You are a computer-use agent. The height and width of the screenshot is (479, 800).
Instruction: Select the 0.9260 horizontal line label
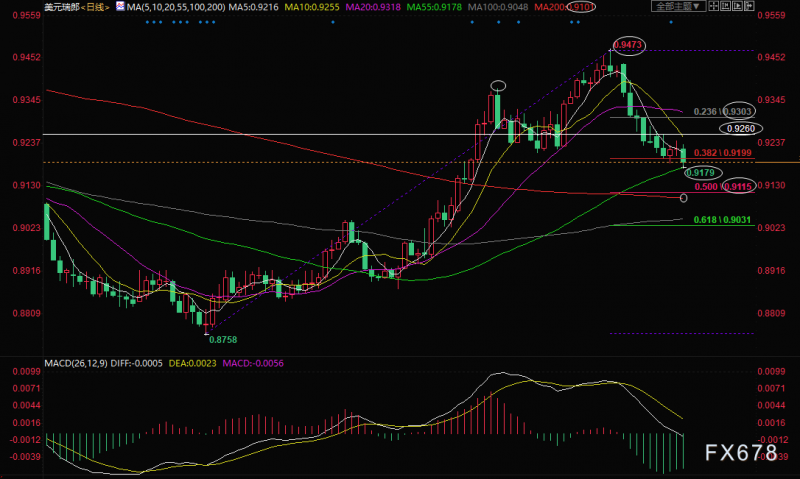741,129
